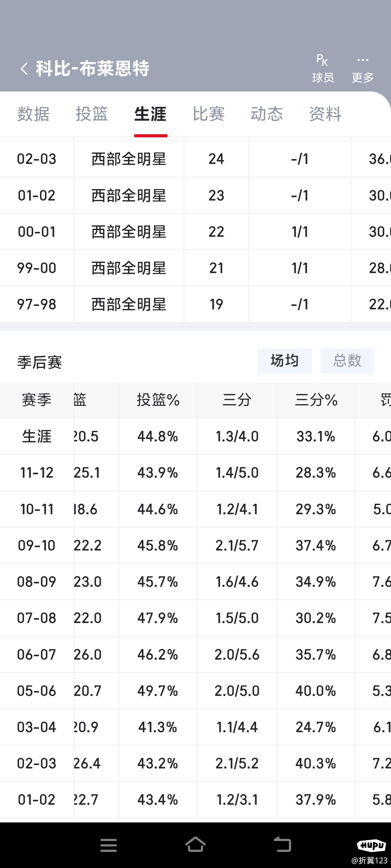Switch playoff stats to 场均
The image size is (391, 868).
click(x=284, y=361)
